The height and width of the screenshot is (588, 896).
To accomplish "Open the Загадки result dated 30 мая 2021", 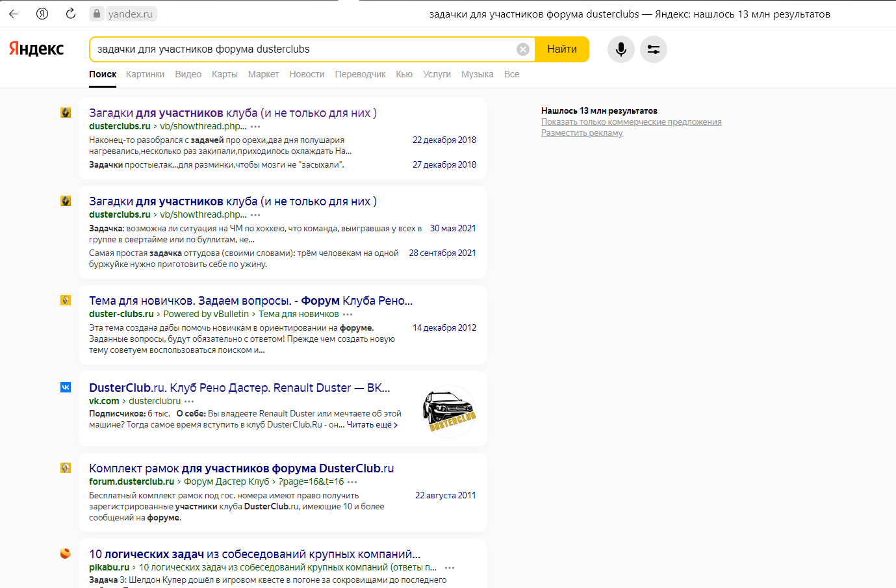I will pyautogui.click(x=233, y=201).
